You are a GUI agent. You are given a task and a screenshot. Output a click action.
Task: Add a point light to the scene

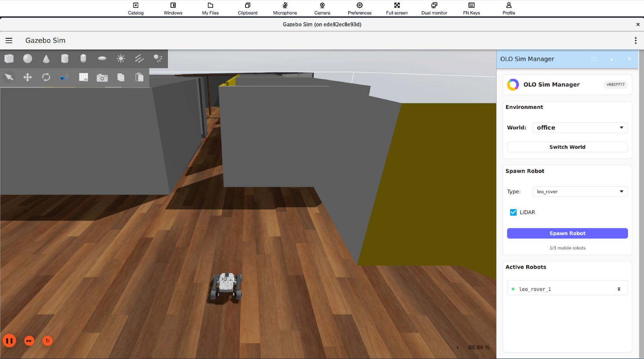120,59
